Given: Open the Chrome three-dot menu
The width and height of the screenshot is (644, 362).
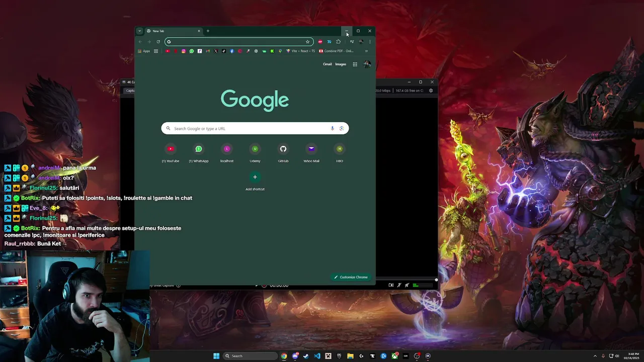Looking at the screenshot, I should 370,42.
